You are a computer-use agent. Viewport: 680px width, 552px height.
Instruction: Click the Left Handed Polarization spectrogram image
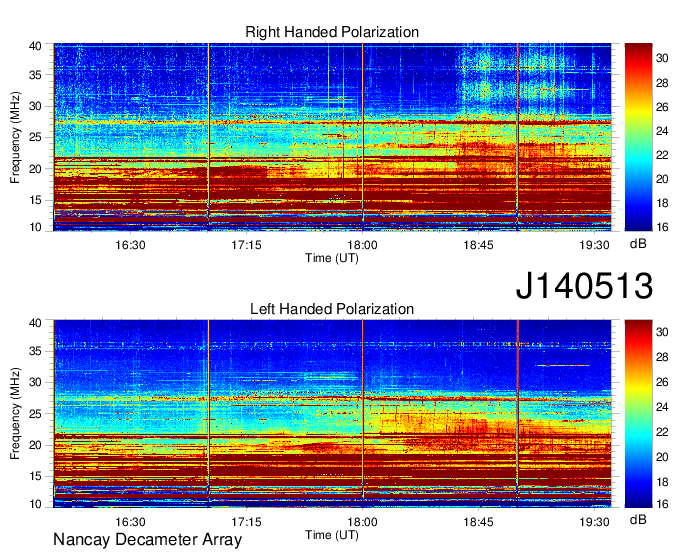click(x=332, y=414)
